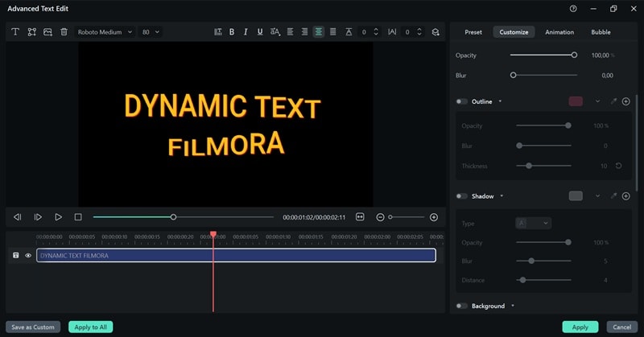The height and width of the screenshot is (337, 644).
Task: Open the font size 80 dropdown
Action: (x=151, y=32)
